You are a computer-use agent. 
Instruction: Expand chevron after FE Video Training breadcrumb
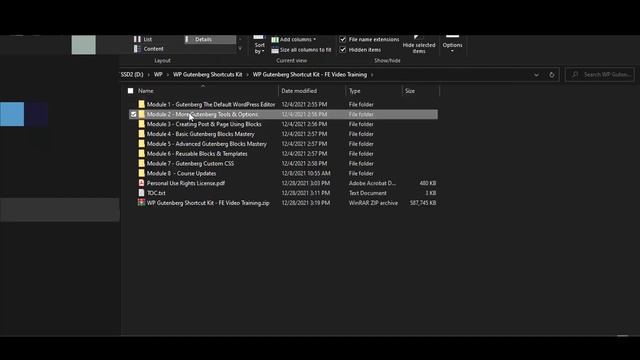(372, 75)
